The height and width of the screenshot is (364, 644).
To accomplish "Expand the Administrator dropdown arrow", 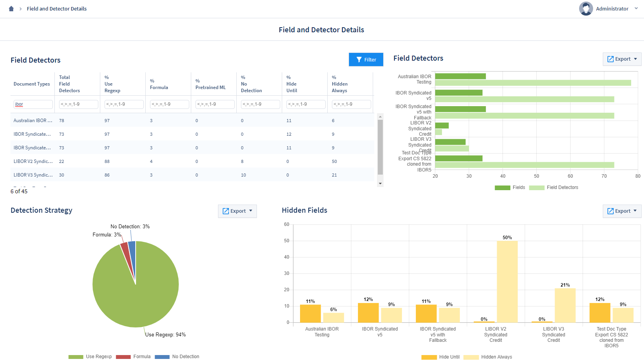I will (636, 8).
